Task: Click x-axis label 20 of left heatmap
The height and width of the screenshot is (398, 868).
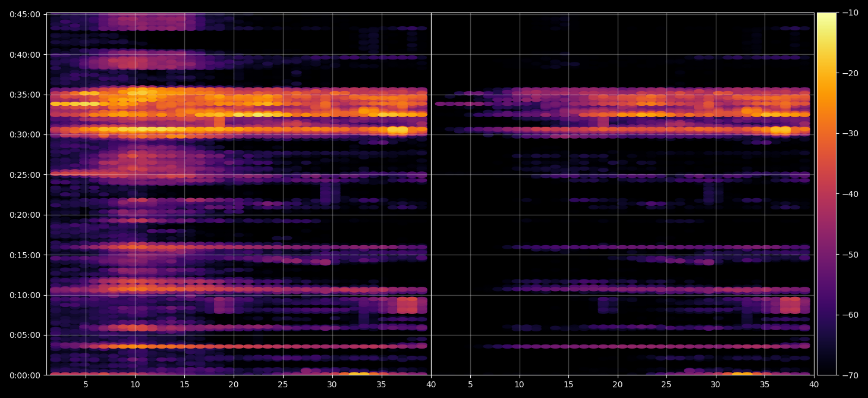Action: pyautogui.click(x=234, y=385)
